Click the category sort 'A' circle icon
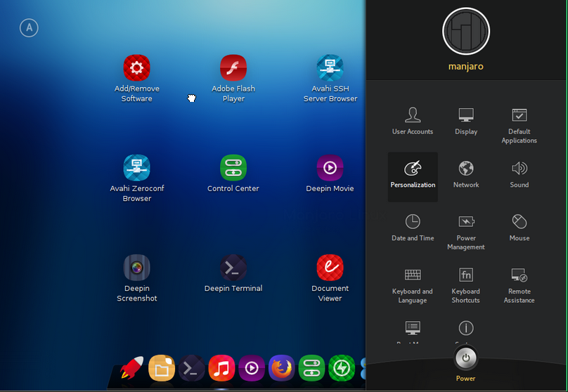This screenshot has height=392, width=568. 29,28
